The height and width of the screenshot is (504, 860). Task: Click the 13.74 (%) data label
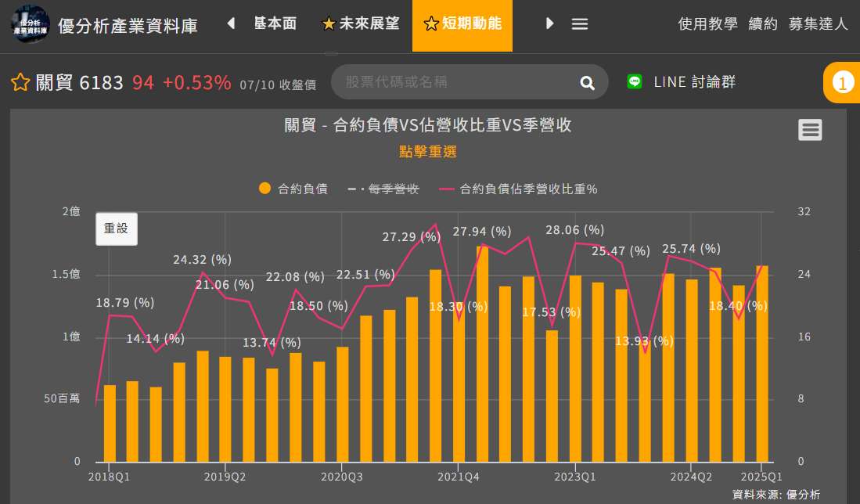pos(272,343)
